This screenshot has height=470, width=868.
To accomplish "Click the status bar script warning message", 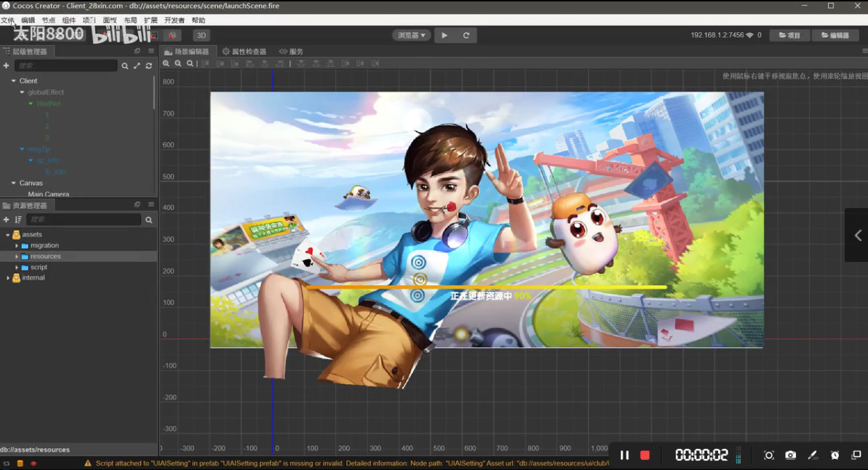I will pos(352,463).
